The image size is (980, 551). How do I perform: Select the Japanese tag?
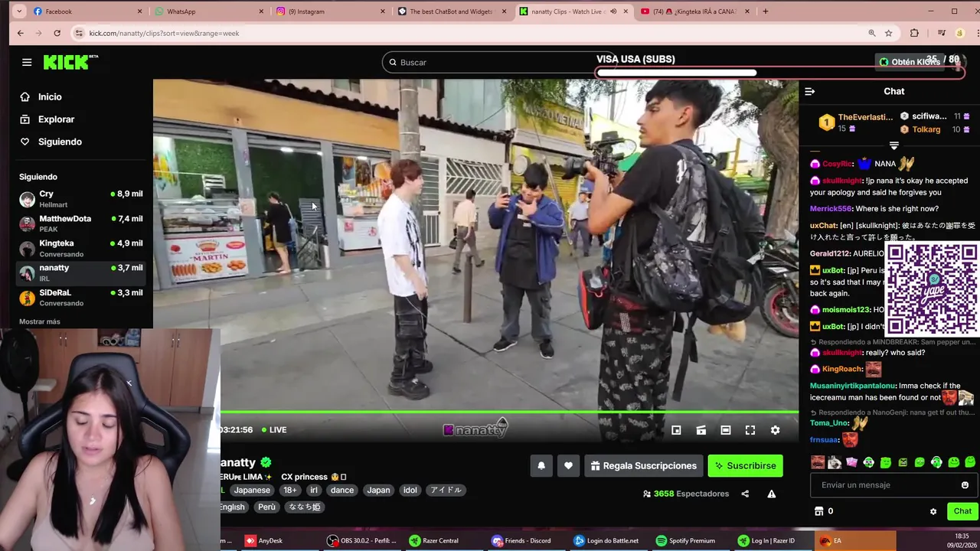(x=252, y=490)
